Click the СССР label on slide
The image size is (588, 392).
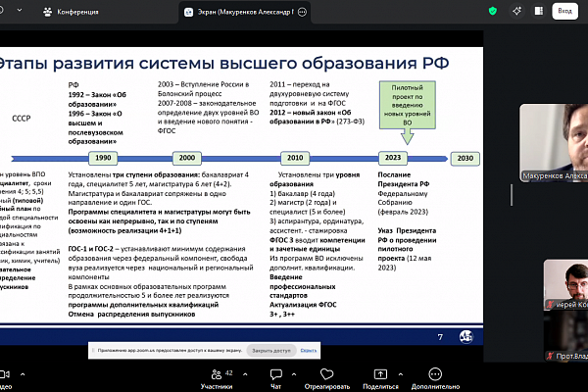coord(22,119)
